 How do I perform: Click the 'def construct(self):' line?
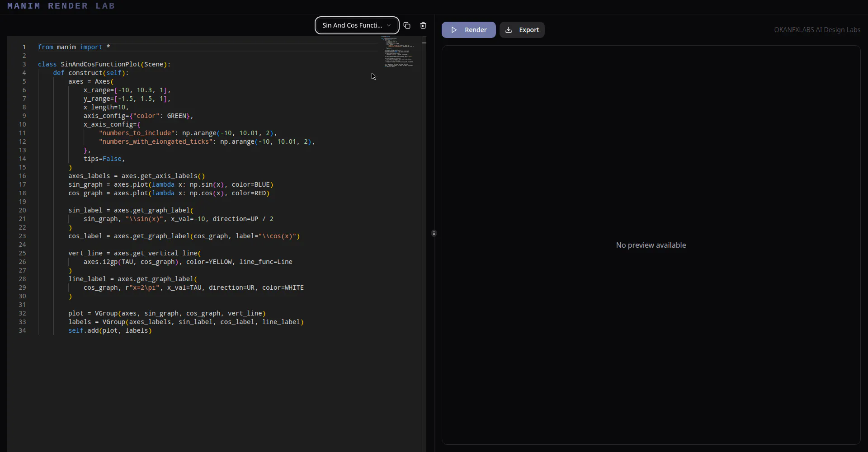point(91,73)
